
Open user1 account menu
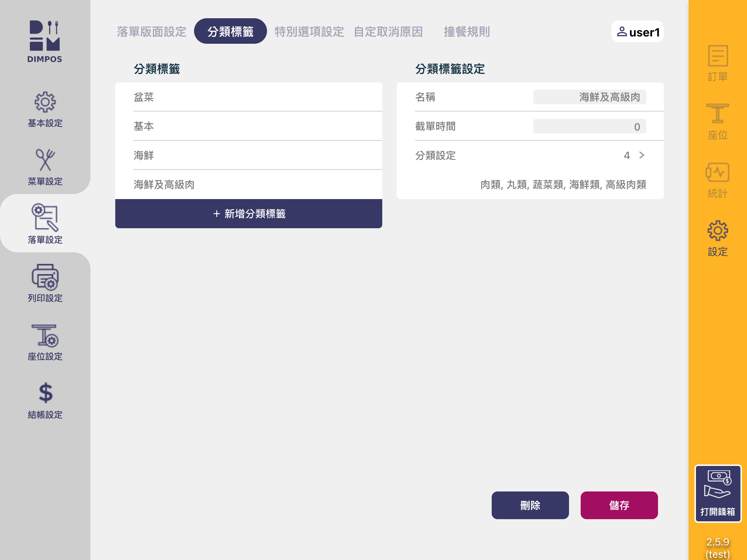(637, 32)
